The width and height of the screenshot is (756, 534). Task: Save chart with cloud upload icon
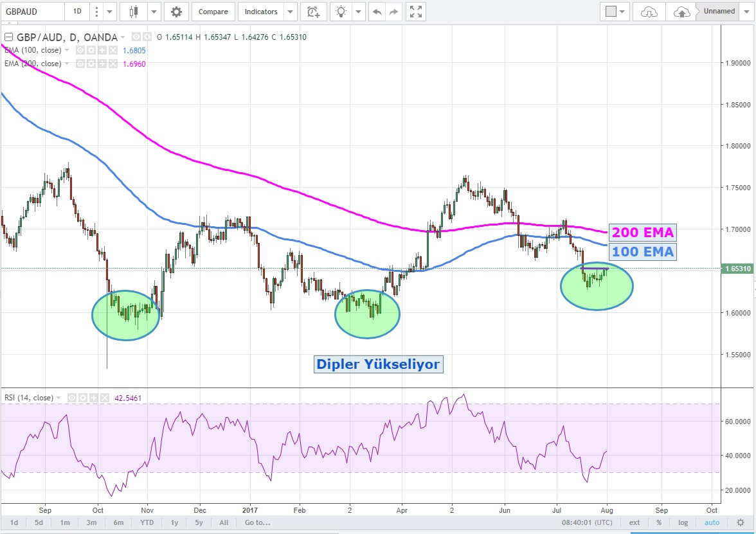(x=681, y=12)
